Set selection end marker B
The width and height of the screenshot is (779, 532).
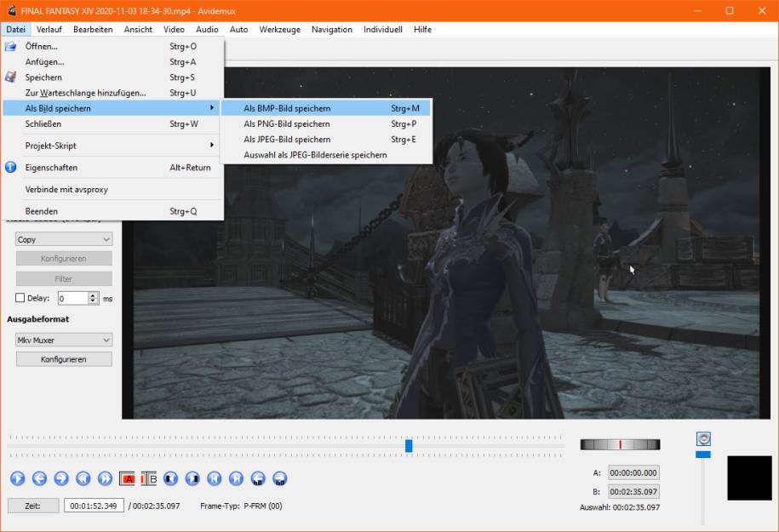[x=149, y=478]
